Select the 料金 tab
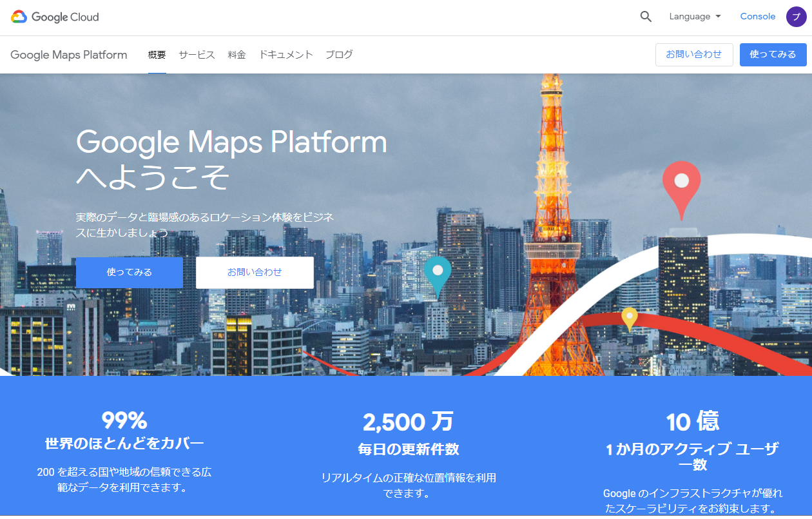 [x=237, y=55]
